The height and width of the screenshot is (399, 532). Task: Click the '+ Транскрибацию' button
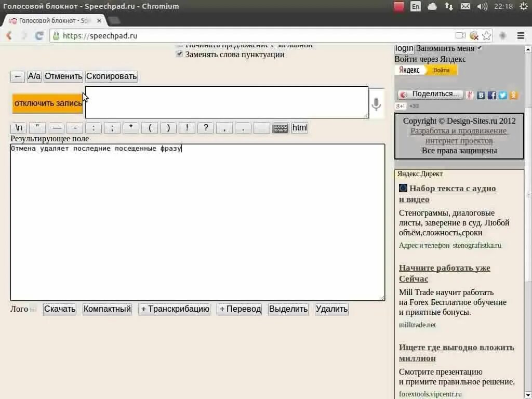(x=175, y=309)
